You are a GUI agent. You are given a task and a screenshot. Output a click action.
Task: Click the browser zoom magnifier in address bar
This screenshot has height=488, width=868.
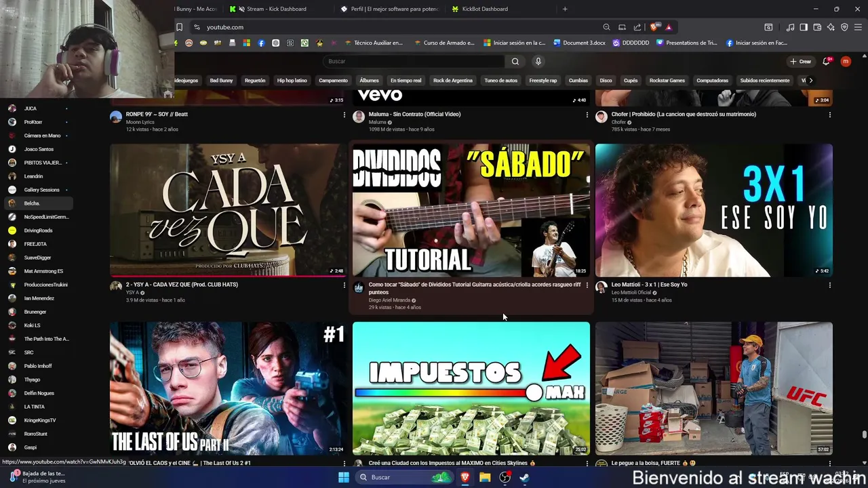(606, 27)
